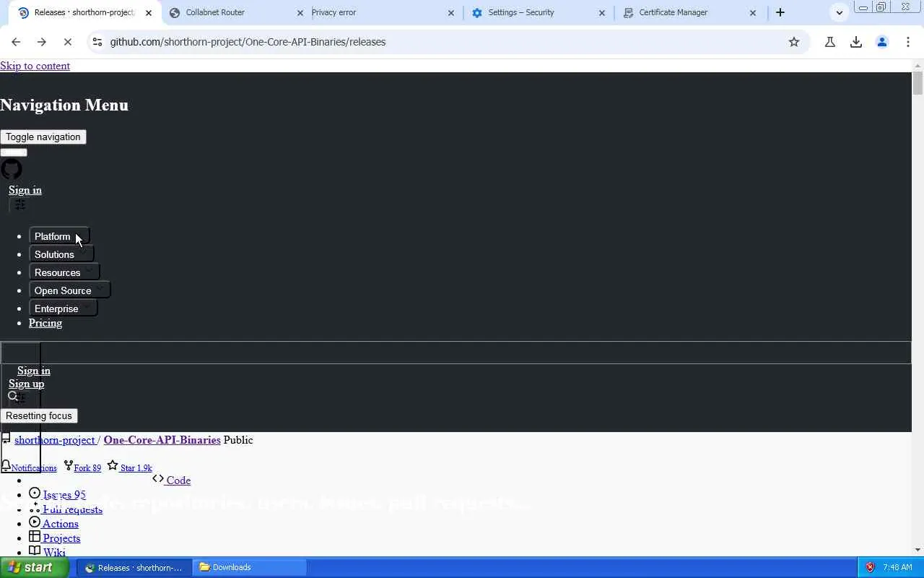This screenshot has width=924, height=578.
Task: Click the Fork 89 link
Action: coord(87,468)
